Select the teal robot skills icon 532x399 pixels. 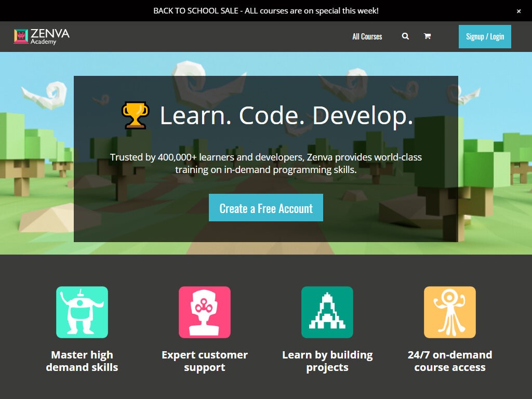pos(82,312)
